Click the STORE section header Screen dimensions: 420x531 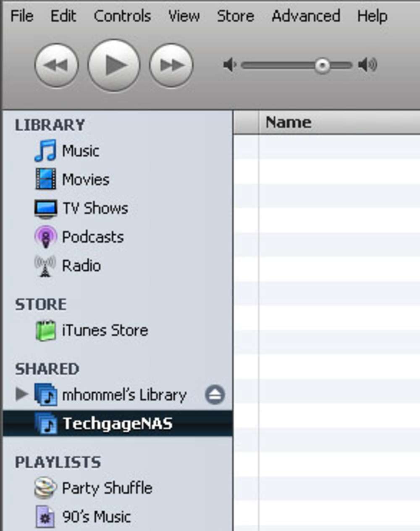tap(41, 304)
